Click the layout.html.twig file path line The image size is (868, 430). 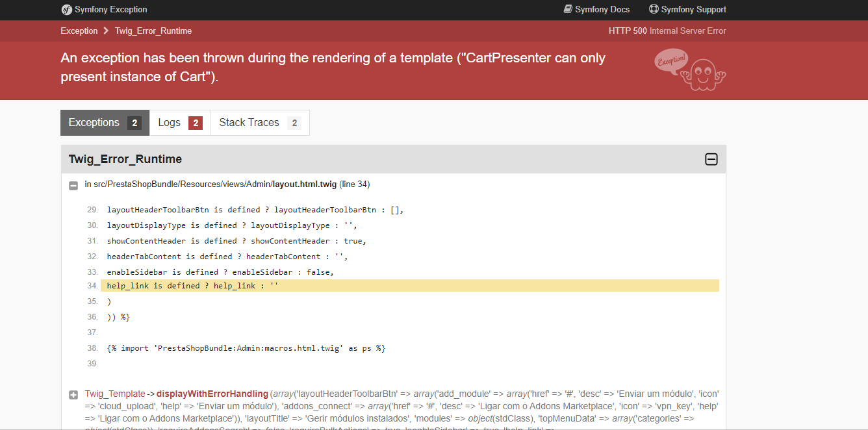(227, 184)
